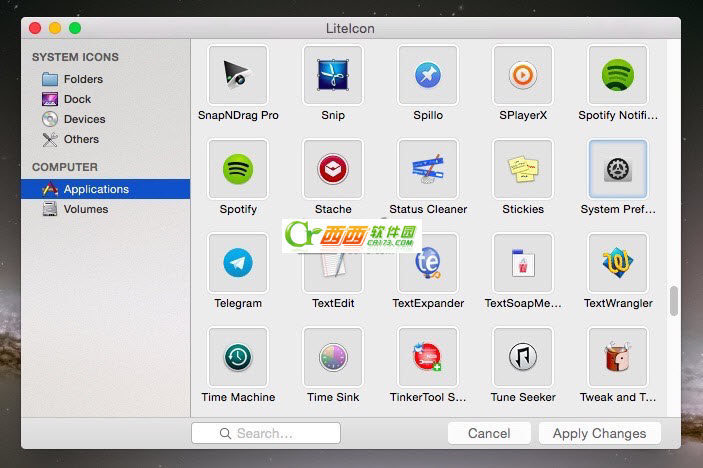Click the magnifier icon in Search
The height and width of the screenshot is (468, 703).
tap(225, 433)
